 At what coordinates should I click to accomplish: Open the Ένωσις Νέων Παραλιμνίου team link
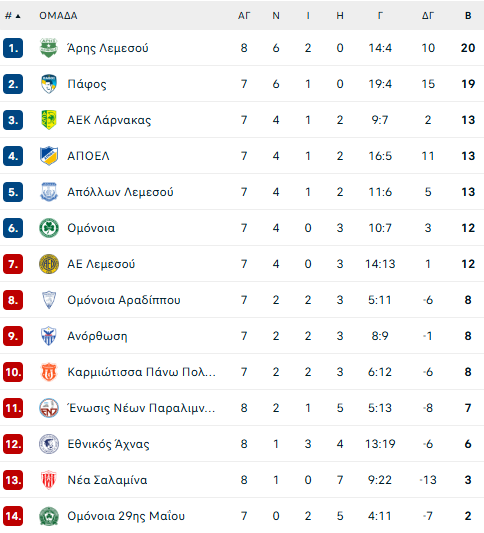(x=141, y=408)
